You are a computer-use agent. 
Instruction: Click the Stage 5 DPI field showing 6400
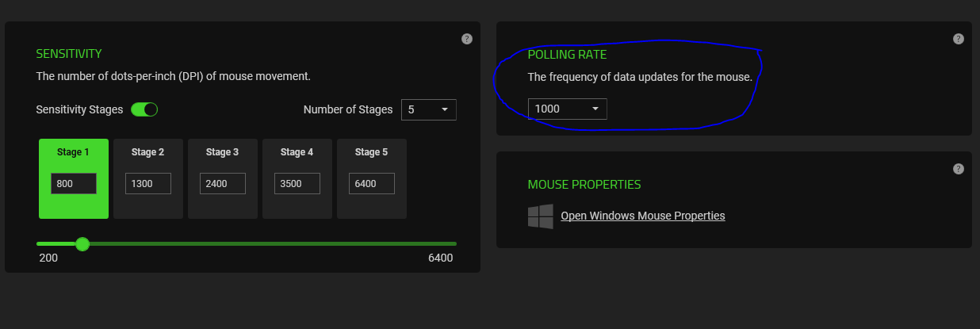pos(372,184)
